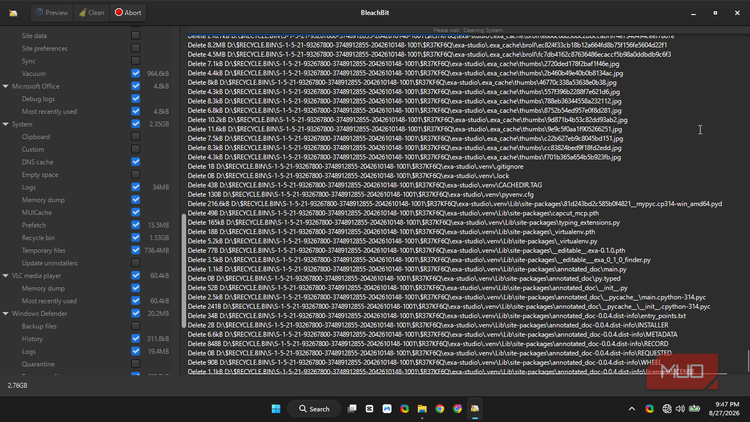Click the log line ending METADATA
The height and width of the screenshot is (422, 750).
432,334
